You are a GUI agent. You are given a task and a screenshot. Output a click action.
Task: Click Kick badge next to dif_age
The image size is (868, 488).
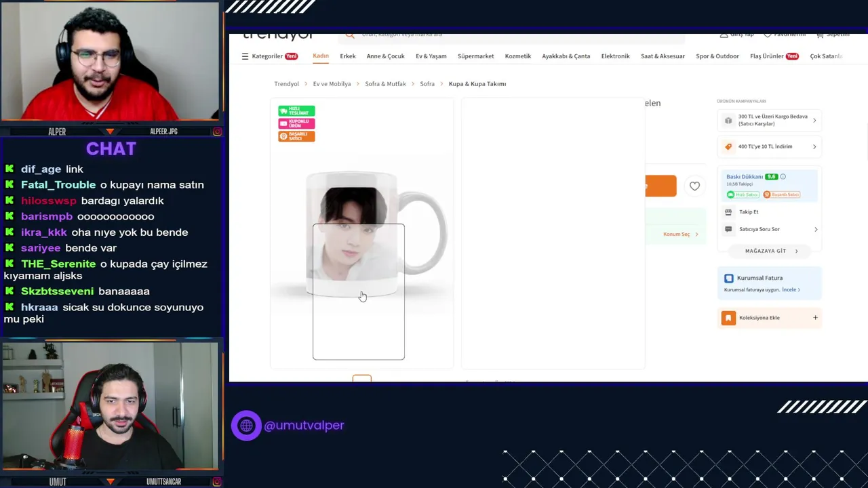(9, 169)
